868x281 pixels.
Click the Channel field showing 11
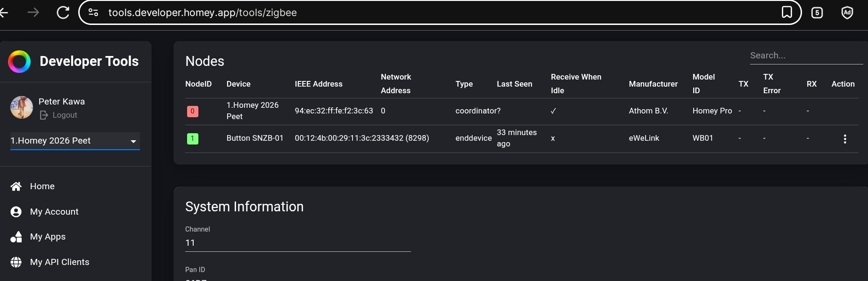point(297,243)
